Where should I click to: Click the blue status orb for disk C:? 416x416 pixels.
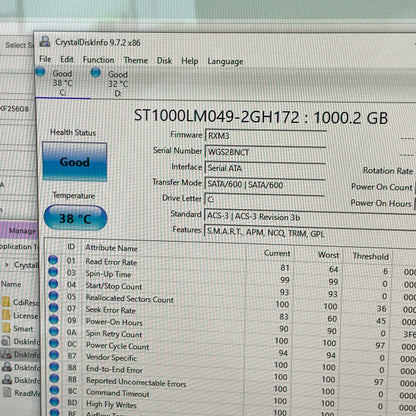point(41,71)
